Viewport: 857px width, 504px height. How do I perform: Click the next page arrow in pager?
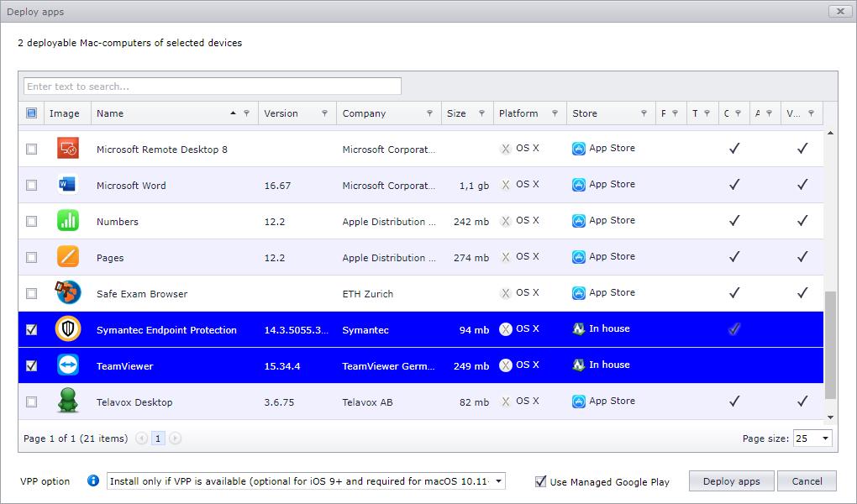click(x=175, y=438)
